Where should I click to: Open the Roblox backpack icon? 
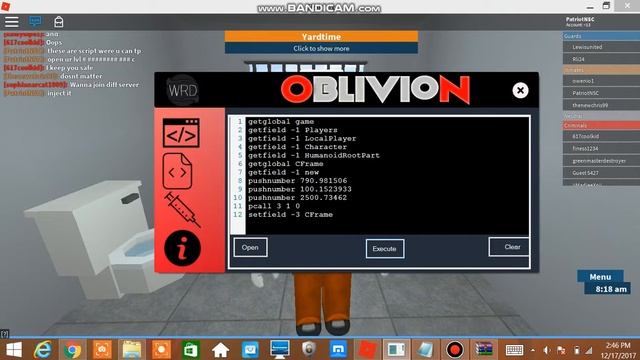tap(59, 22)
